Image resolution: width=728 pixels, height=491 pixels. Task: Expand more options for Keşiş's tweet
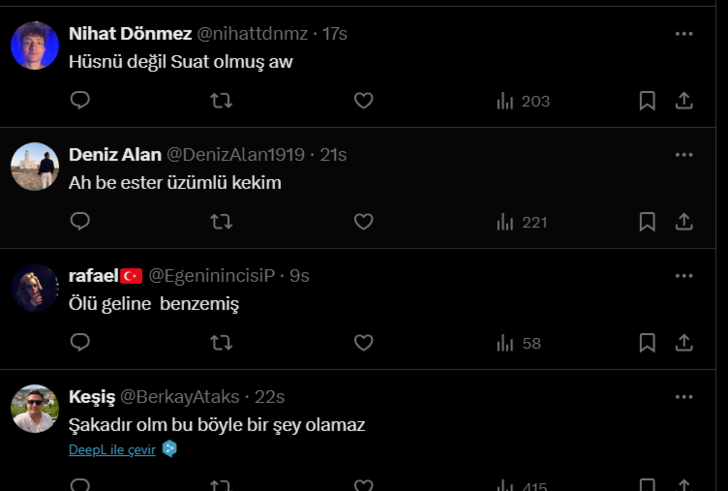[684, 396]
